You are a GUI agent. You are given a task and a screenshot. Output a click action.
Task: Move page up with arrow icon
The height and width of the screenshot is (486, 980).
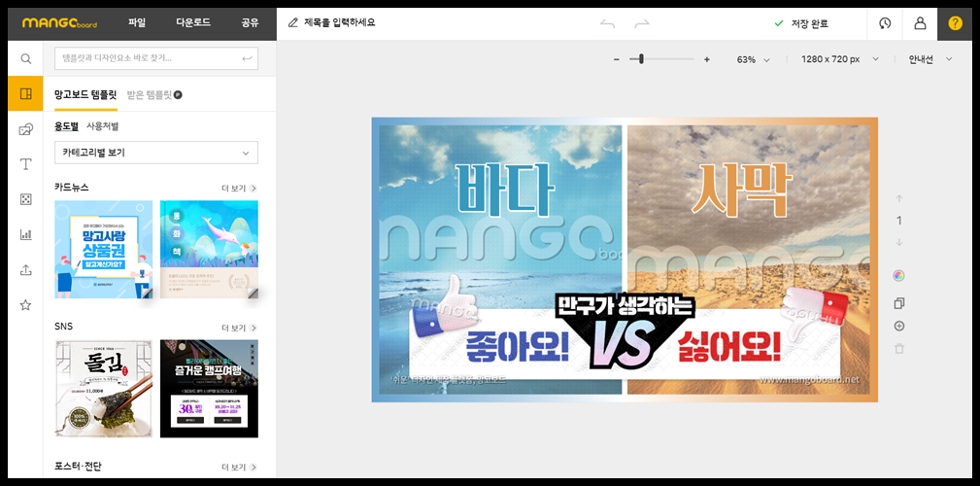tap(899, 199)
